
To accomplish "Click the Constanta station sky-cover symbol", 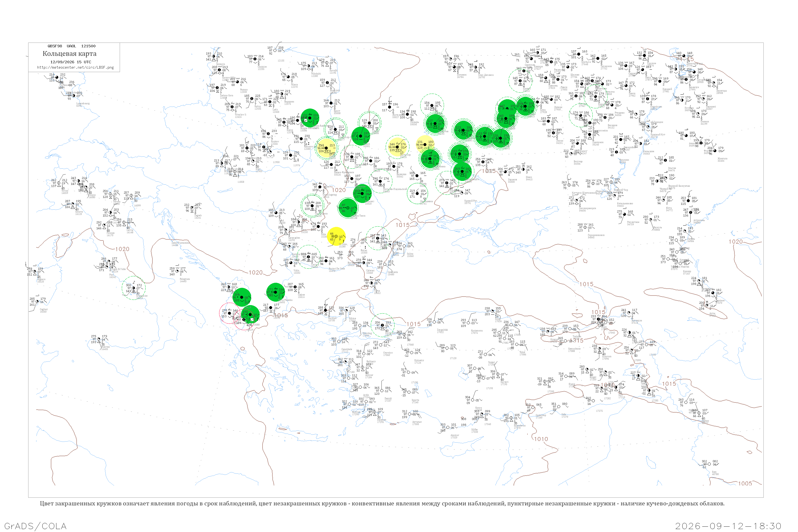I will [x=385, y=265].
